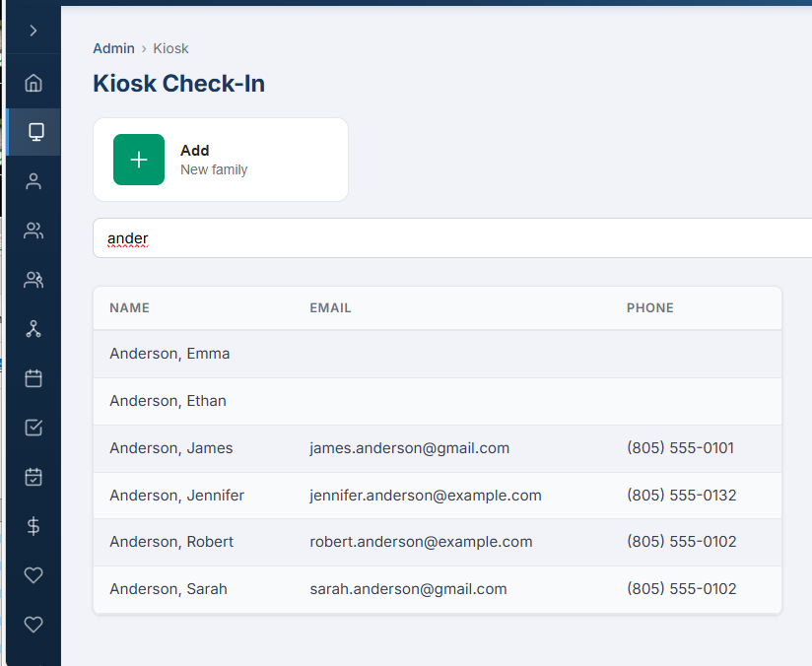Click the green plus Add button
The width and height of the screenshot is (812, 666).
[x=139, y=159]
